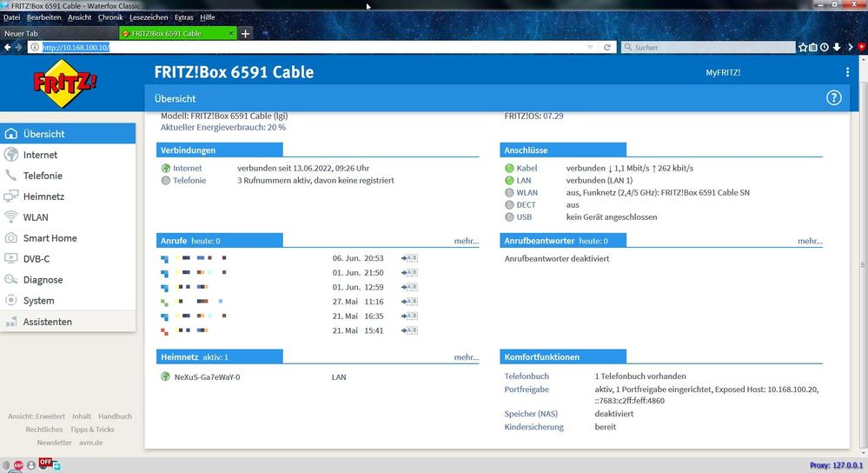
Task: Open the Handbuch footer link
Action: [x=116, y=416]
